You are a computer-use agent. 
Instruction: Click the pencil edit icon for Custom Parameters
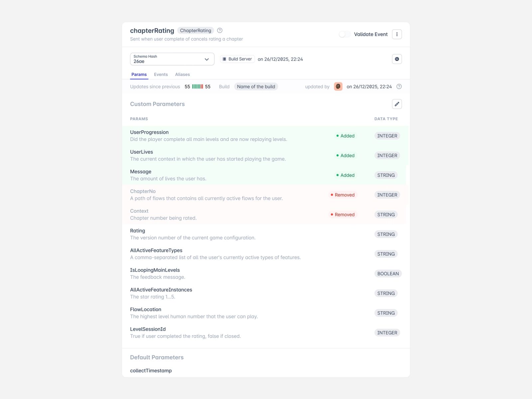click(397, 104)
